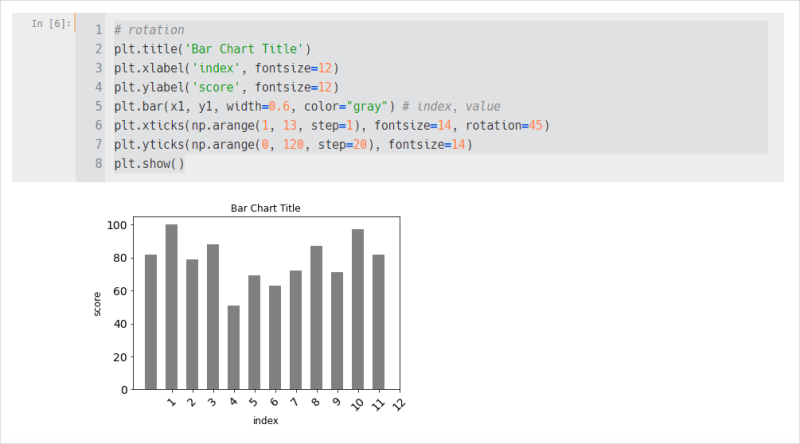Viewport: 800px width, 444px height.
Task: Click the shortest bar in the chart
Action: [x=234, y=348]
